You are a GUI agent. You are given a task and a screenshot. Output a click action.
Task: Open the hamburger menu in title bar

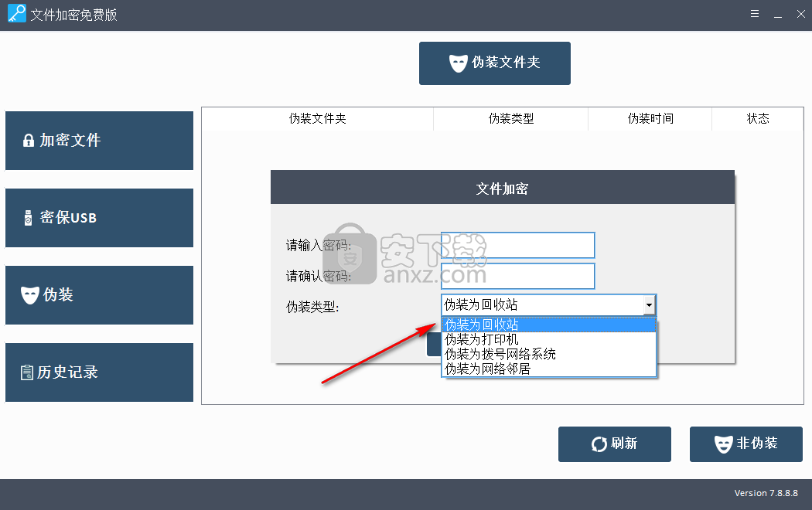[x=754, y=13]
